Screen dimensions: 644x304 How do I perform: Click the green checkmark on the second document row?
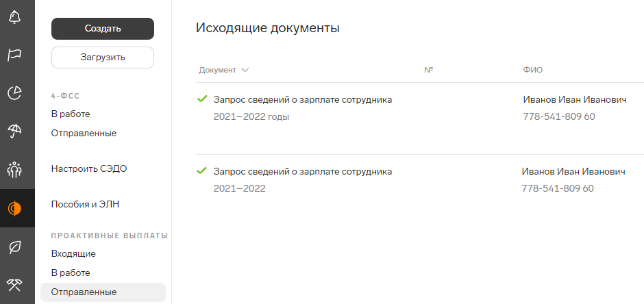(x=202, y=171)
